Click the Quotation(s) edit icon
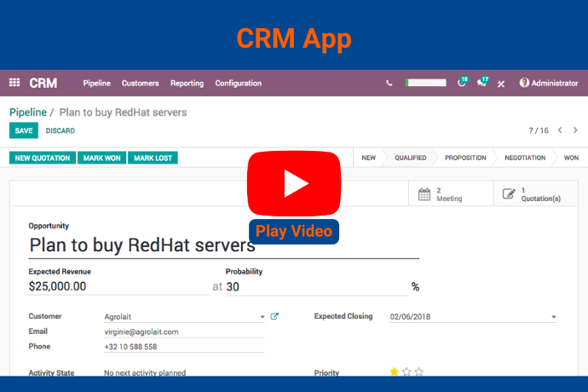Screen dimensions: 588x392 pos(509,194)
